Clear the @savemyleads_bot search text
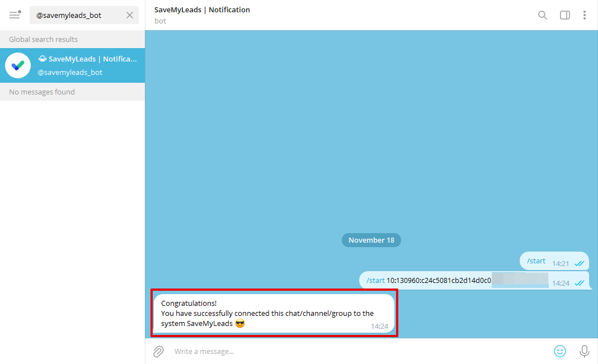The image size is (598, 364). click(130, 15)
